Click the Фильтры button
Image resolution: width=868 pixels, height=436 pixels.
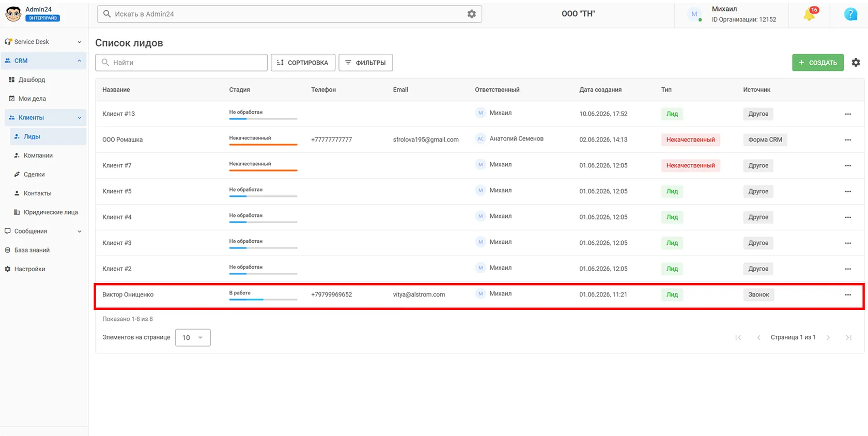[366, 63]
